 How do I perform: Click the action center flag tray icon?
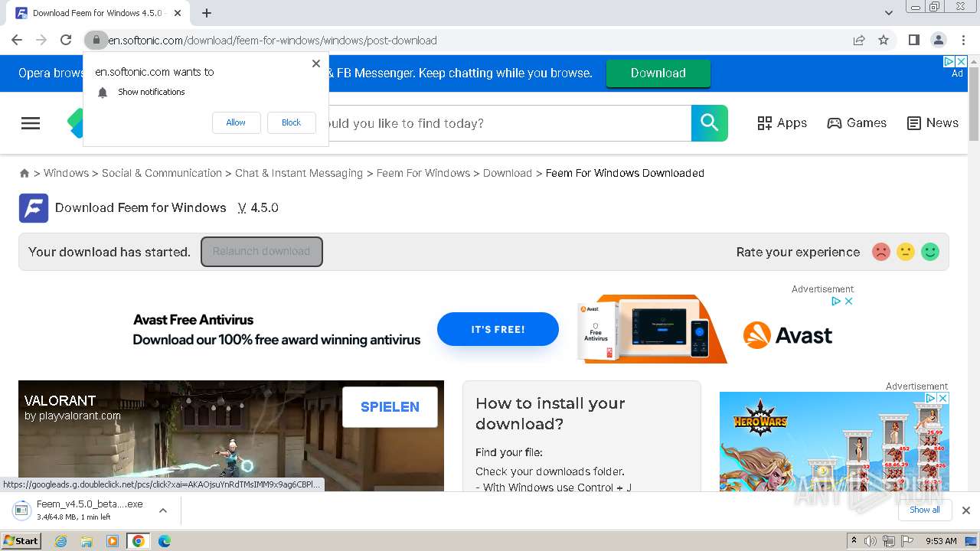[x=907, y=541]
